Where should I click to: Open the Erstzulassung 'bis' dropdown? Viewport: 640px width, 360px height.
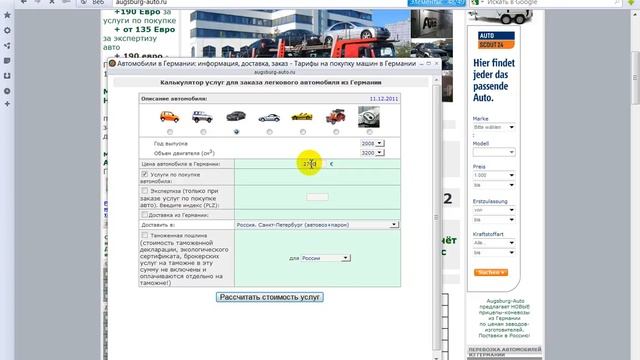(x=493, y=220)
